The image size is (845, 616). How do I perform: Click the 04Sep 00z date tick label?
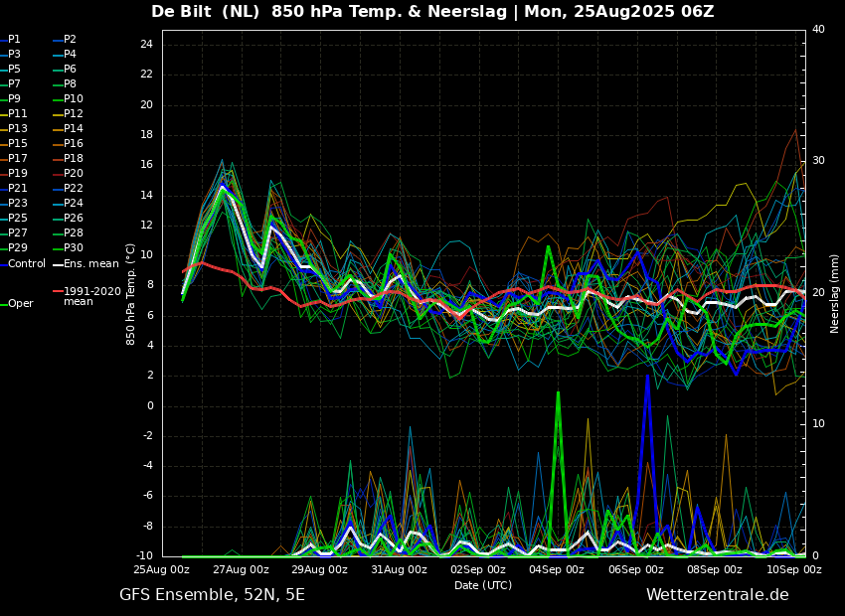click(557, 570)
